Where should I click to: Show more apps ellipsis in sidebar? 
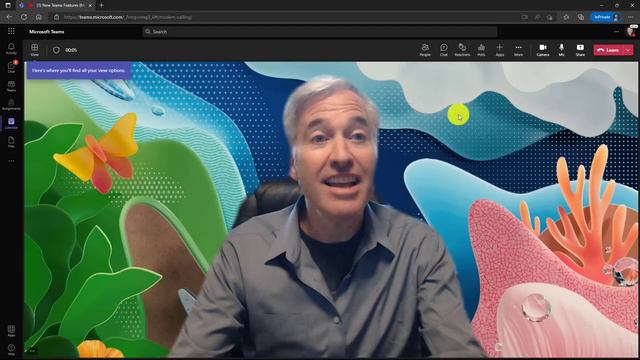pos(11,161)
